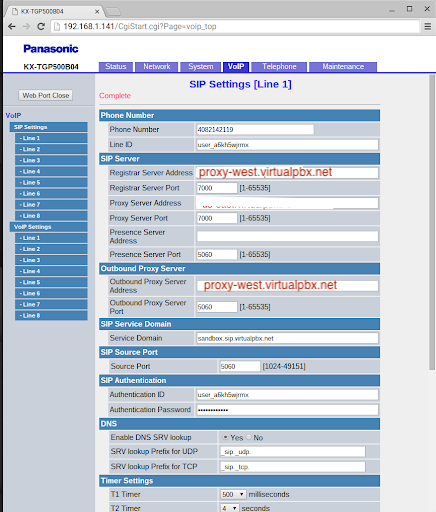Viewport: 436px width, 512px height.
Task: Open SIP Settings Line 5
Action: (51, 182)
